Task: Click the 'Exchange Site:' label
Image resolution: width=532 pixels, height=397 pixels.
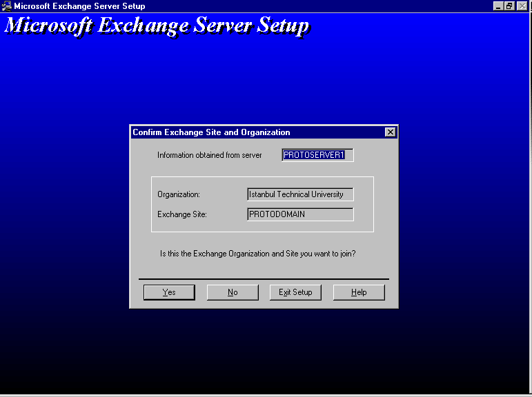Action: [x=182, y=214]
